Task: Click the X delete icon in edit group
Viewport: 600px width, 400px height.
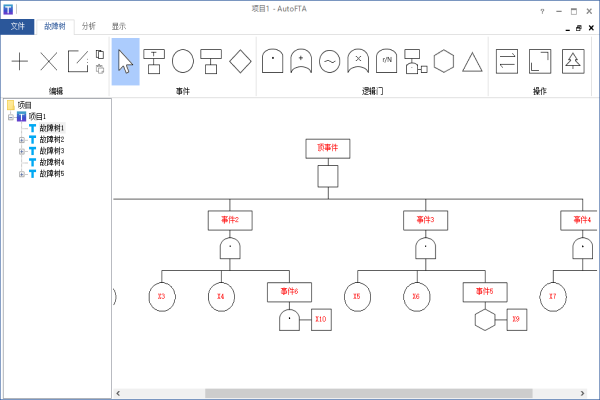Action: [x=49, y=61]
